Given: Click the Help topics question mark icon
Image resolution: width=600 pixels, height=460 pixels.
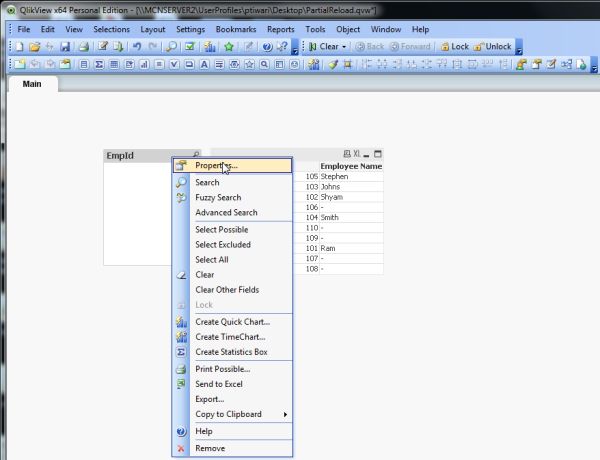Looking at the screenshot, I should 267,47.
